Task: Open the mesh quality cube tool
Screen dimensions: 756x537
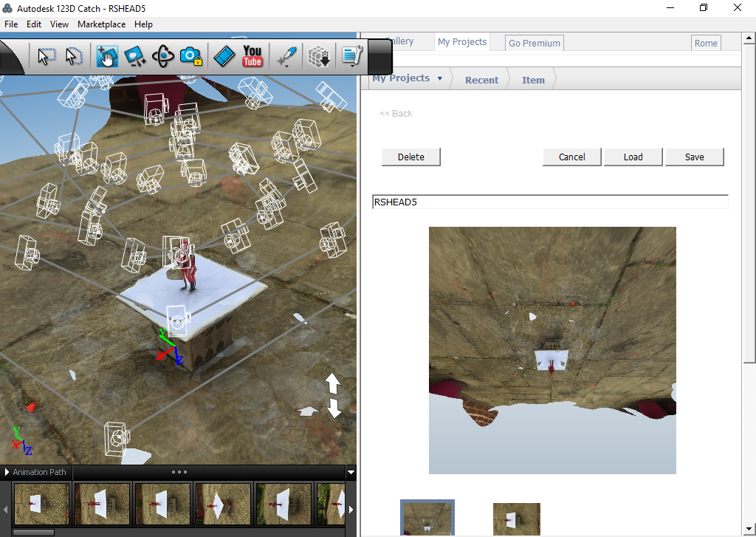Action: point(319,56)
